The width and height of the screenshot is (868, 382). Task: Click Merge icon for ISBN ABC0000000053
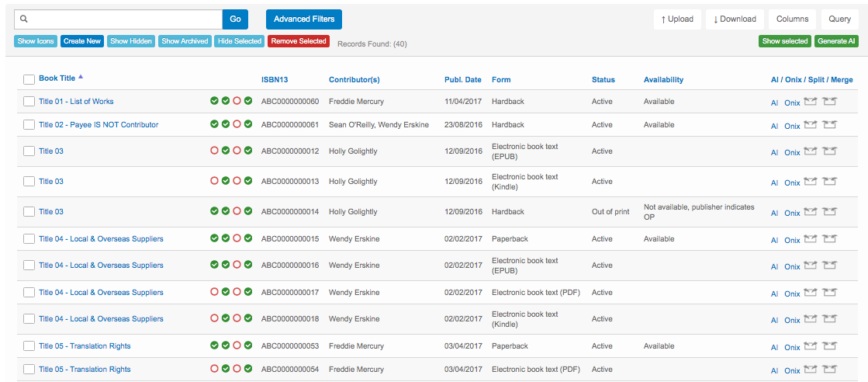(830, 346)
